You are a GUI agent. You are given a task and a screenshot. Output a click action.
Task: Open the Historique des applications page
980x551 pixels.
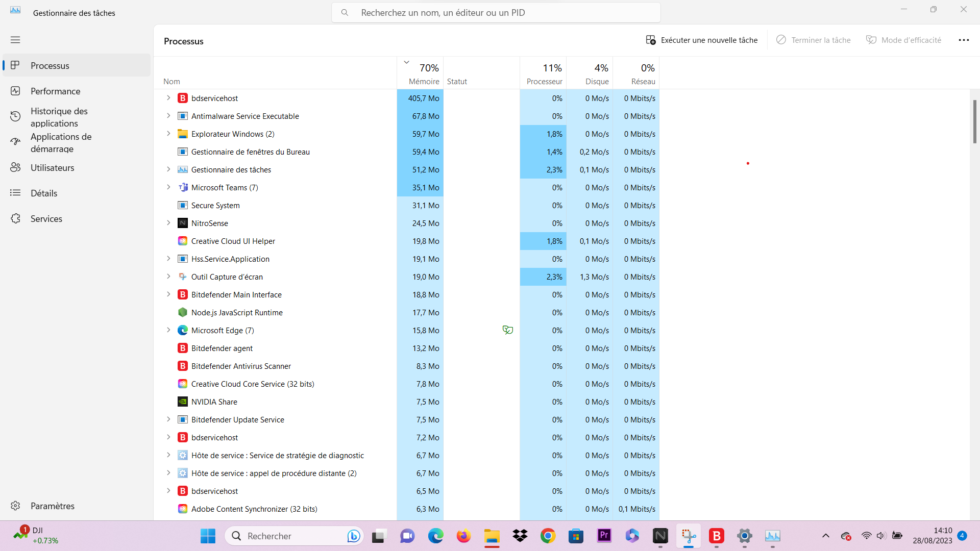[59, 117]
